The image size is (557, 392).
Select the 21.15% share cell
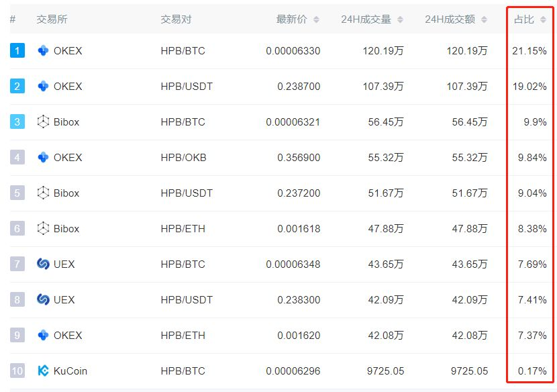click(529, 50)
